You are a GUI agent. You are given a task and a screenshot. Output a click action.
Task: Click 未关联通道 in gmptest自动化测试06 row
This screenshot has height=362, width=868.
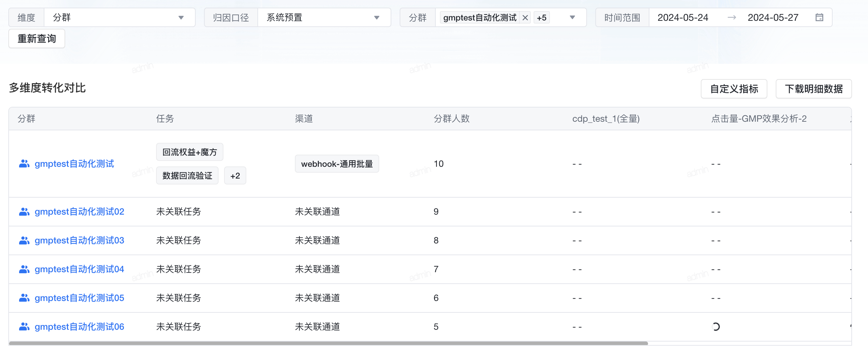tap(317, 327)
